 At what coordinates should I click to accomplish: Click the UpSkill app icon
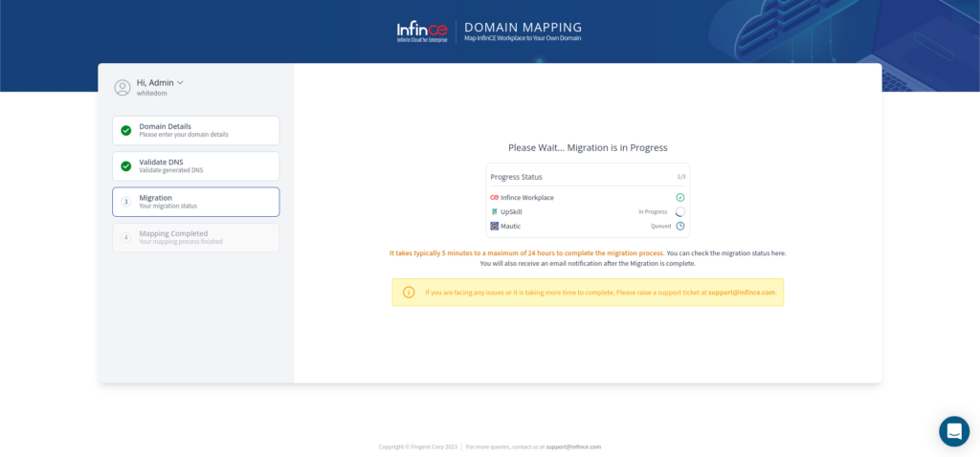click(x=495, y=211)
